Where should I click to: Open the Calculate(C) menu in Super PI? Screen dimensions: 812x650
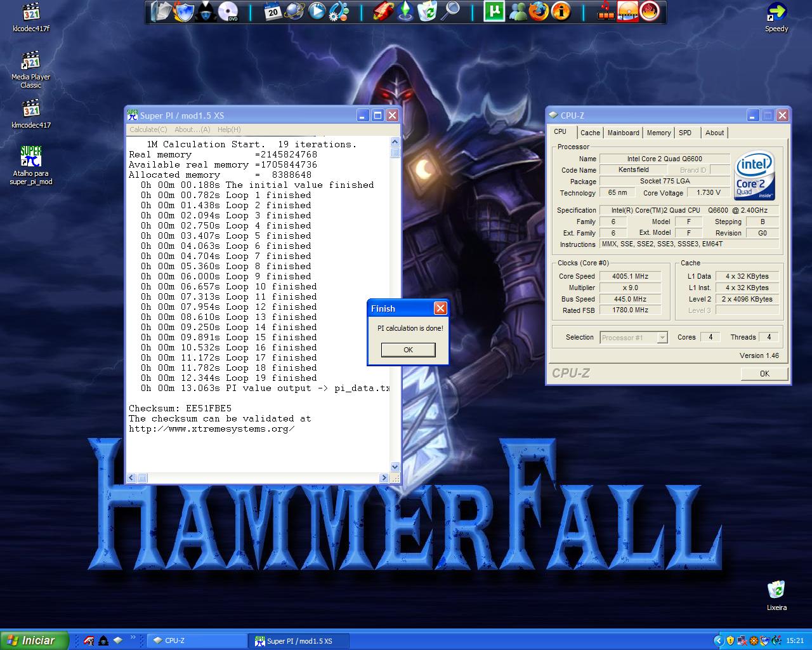click(x=148, y=129)
